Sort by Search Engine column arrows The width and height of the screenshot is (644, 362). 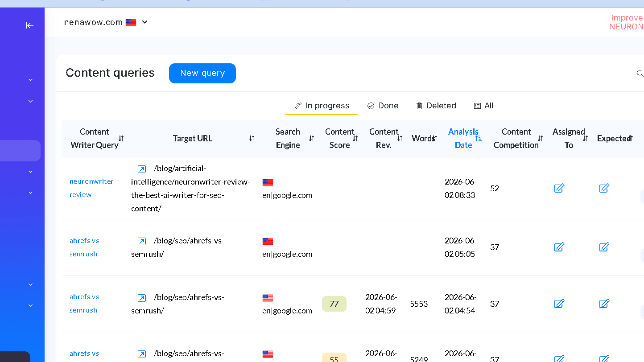312,139
